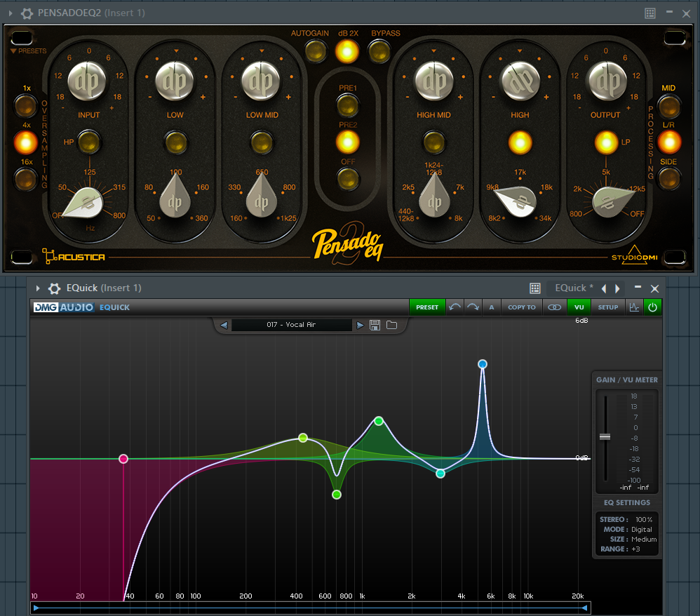Click the HP frequency selector knob

[x=86, y=203]
